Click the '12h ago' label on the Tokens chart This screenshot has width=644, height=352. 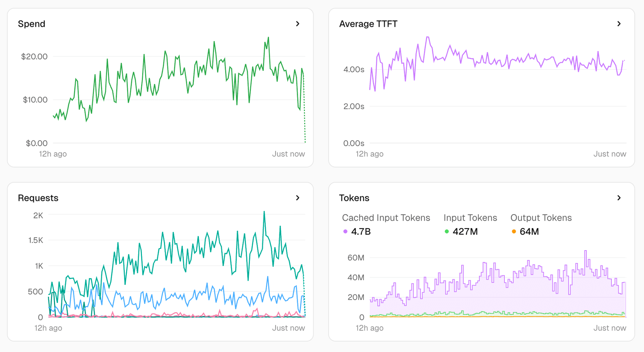click(x=369, y=328)
